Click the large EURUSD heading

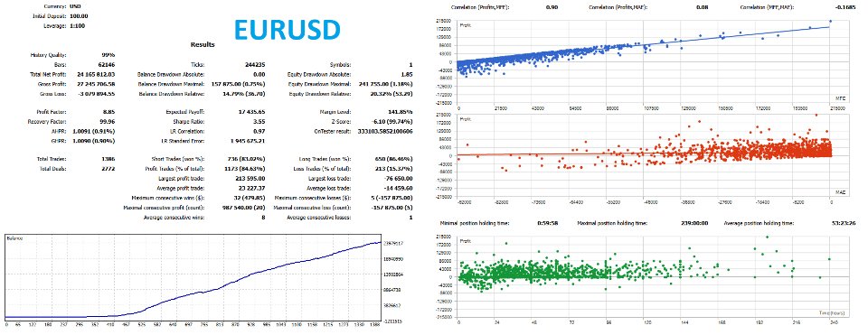coord(287,30)
